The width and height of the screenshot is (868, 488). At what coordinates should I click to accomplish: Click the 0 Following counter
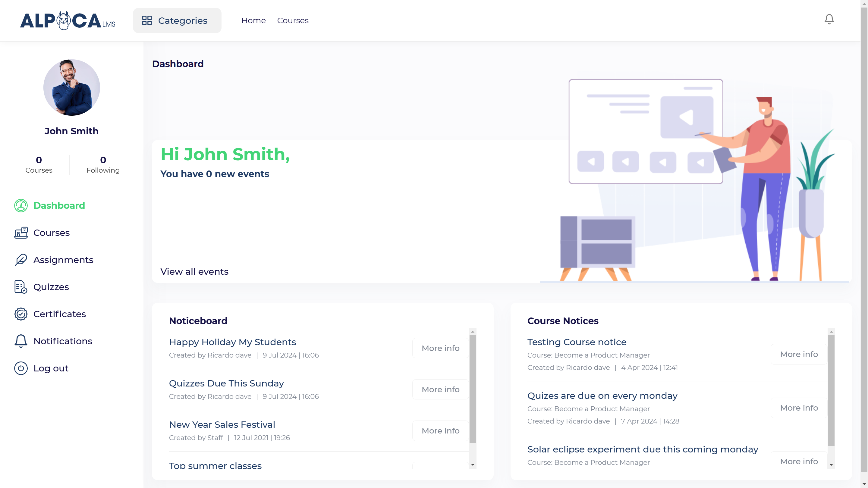[103, 165]
